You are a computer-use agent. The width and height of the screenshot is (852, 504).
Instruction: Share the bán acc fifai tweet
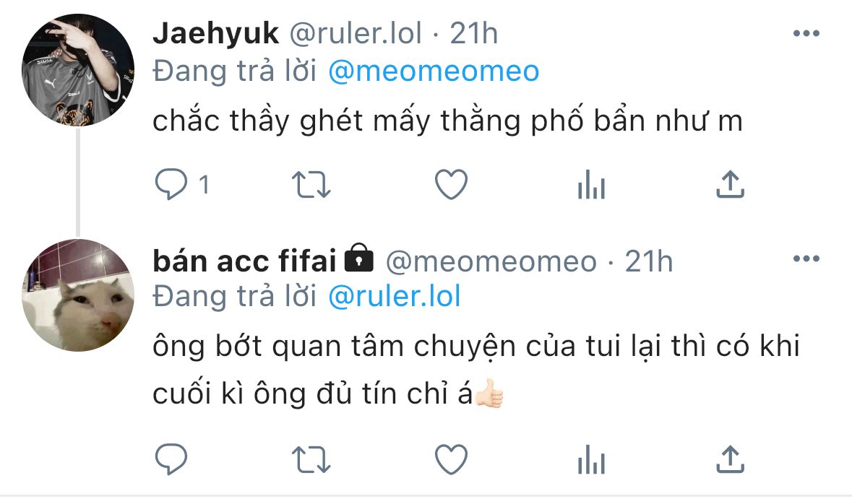[x=730, y=459]
